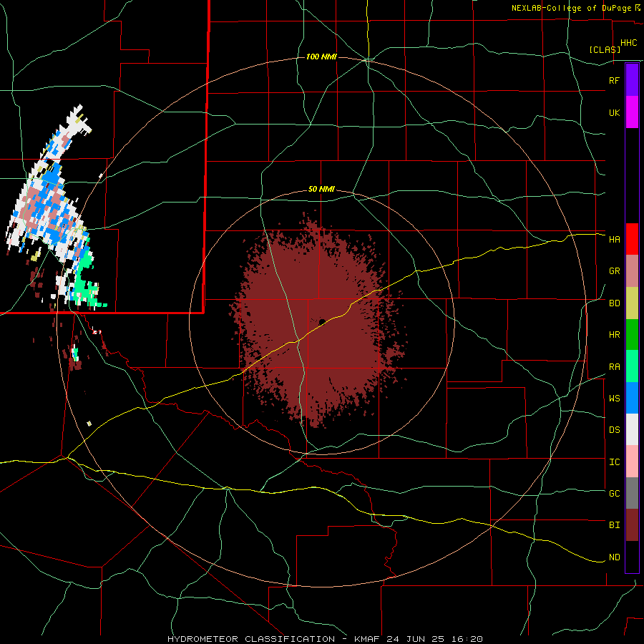
Task: Click the "100 NMI" range ring label
Action: click(321, 57)
